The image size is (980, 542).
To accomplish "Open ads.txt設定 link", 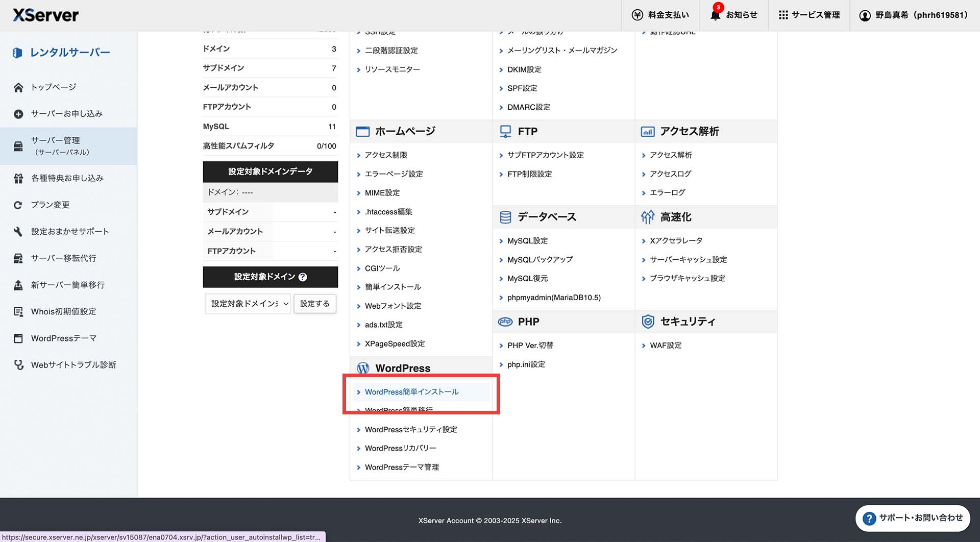I will coord(383,325).
